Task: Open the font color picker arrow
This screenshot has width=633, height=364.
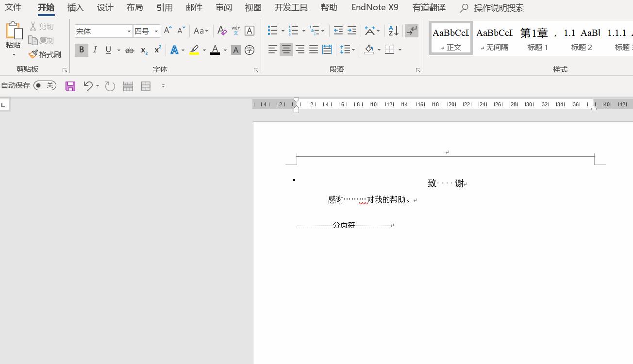Action: 225,50
